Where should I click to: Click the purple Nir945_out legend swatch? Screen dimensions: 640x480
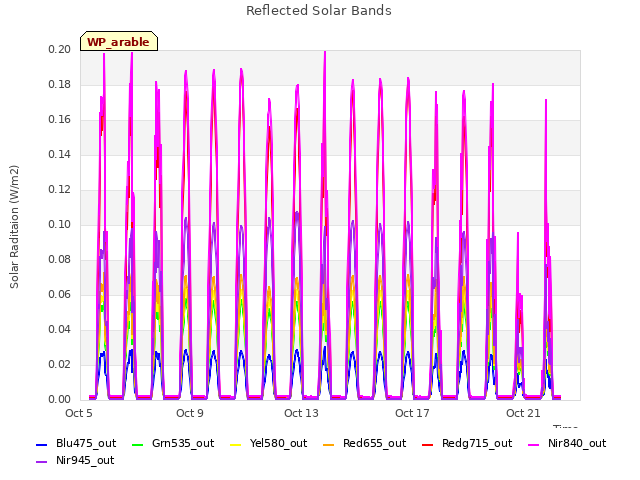coord(42,462)
